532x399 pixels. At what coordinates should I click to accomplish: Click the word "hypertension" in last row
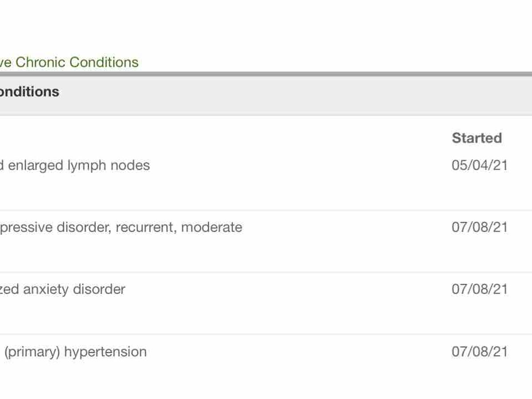tap(105, 352)
